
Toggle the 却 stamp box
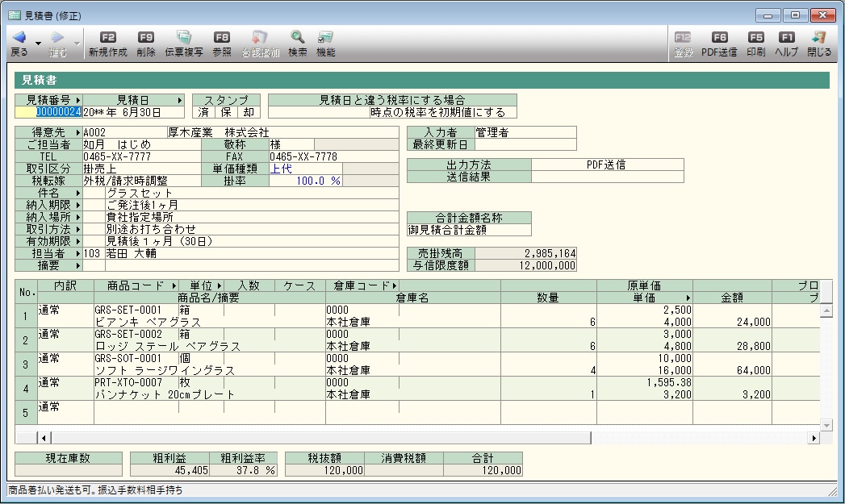click(x=249, y=112)
